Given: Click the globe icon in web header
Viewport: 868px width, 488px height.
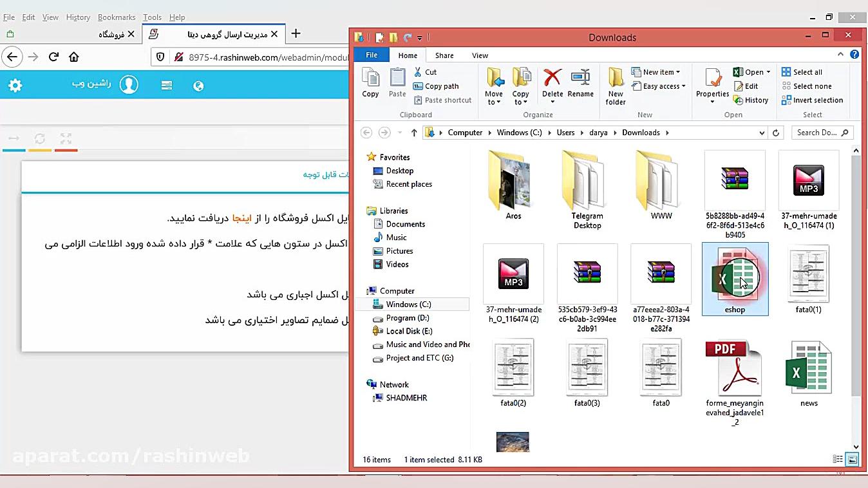Looking at the screenshot, I should pos(198,86).
